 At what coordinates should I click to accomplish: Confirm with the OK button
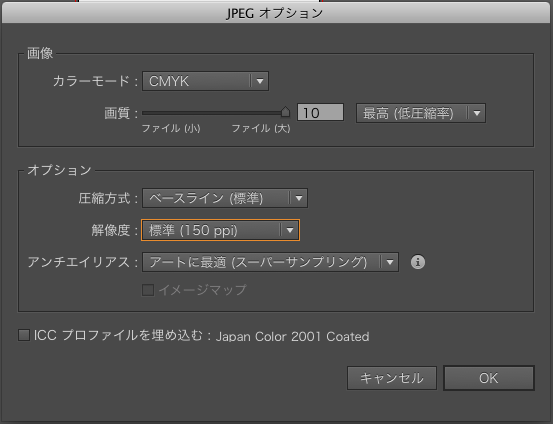tap(489, 378)
